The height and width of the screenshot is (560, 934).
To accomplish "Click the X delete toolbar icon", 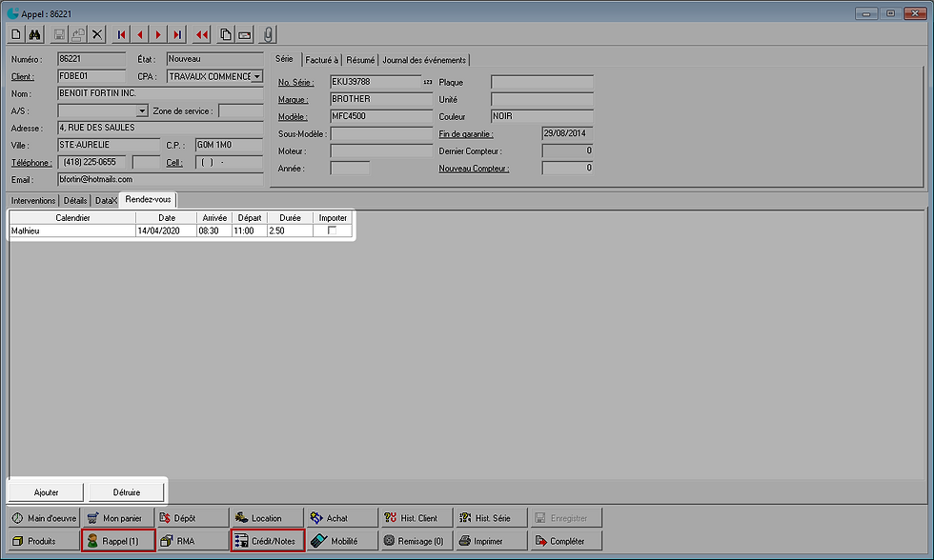I will pyautogui.click(x=97, y=34).
